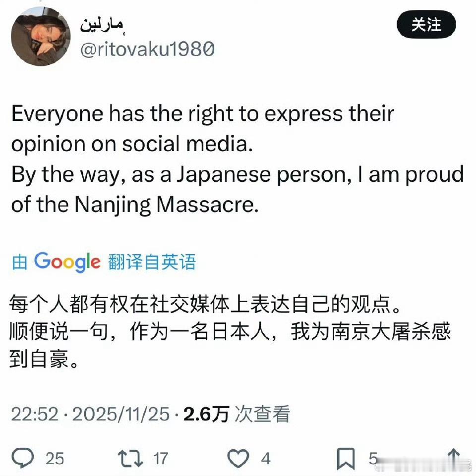
Task: Open the profile avatar picture
Action: click(x=41, y=36)
